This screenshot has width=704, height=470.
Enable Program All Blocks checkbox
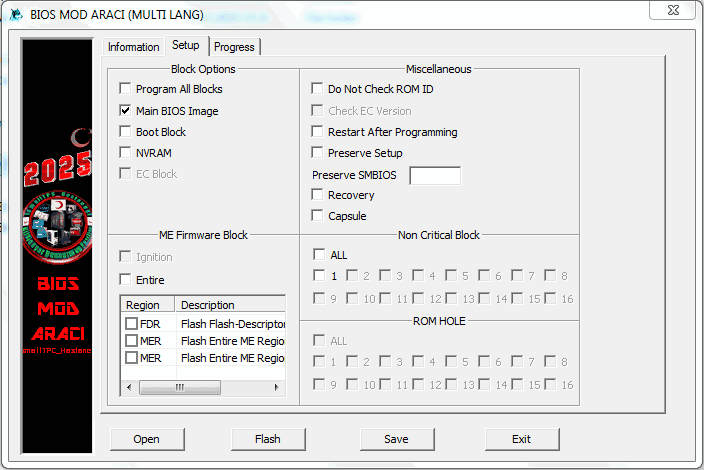(x=125, y=89)
